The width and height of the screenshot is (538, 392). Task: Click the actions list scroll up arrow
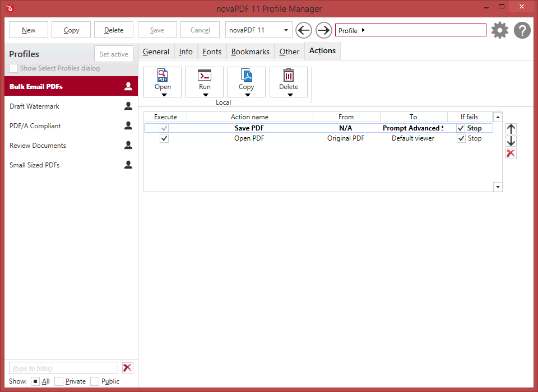(x=498, y=117)
